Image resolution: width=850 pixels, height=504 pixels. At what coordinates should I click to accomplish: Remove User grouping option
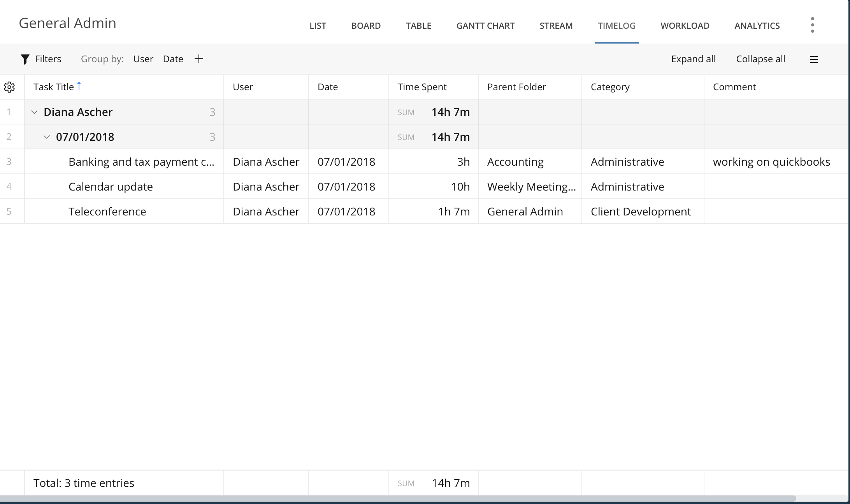143,59
